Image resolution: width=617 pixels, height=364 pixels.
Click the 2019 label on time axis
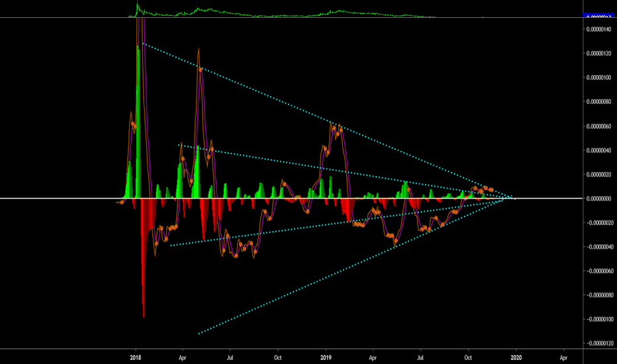326,357
